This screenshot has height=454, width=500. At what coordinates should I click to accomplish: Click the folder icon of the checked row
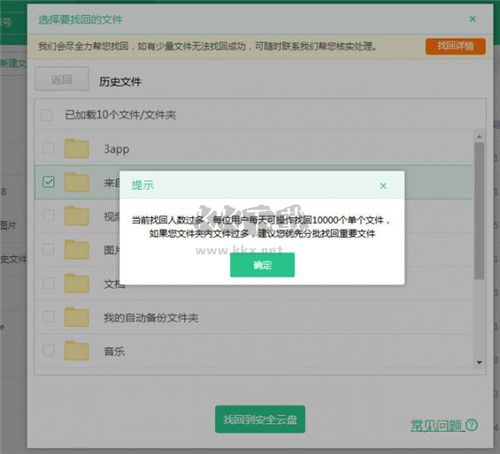click(77, 182)
